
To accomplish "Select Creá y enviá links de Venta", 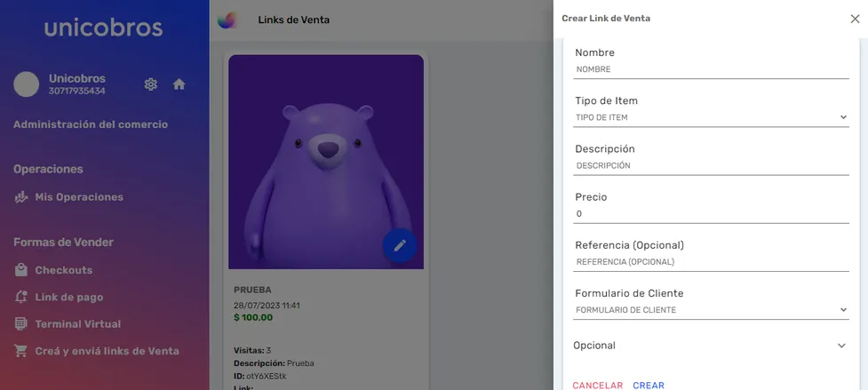I will pos(107,351).
